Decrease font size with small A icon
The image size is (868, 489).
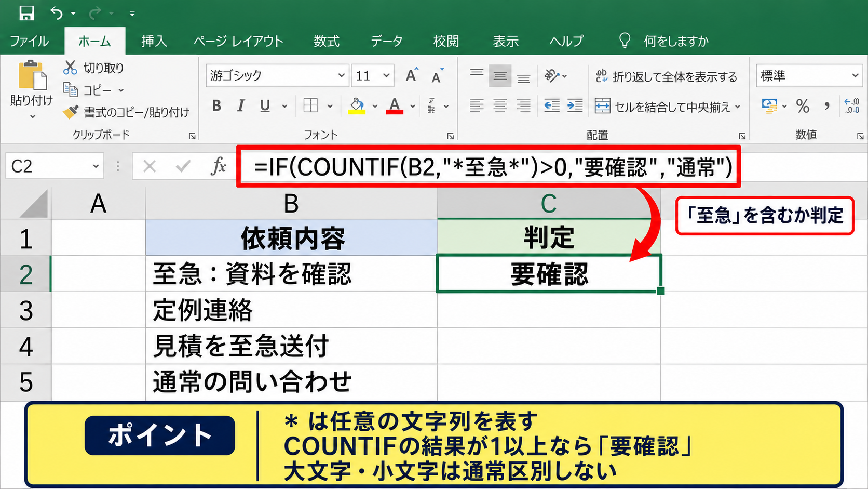[438, 76]
